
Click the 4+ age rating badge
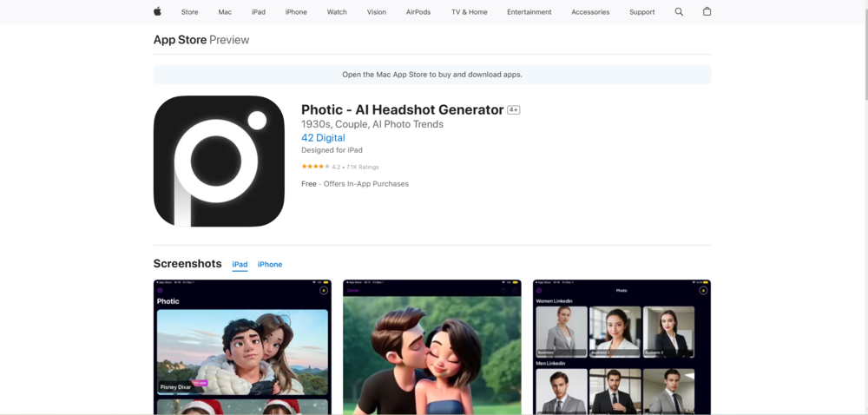pos(514,110)
